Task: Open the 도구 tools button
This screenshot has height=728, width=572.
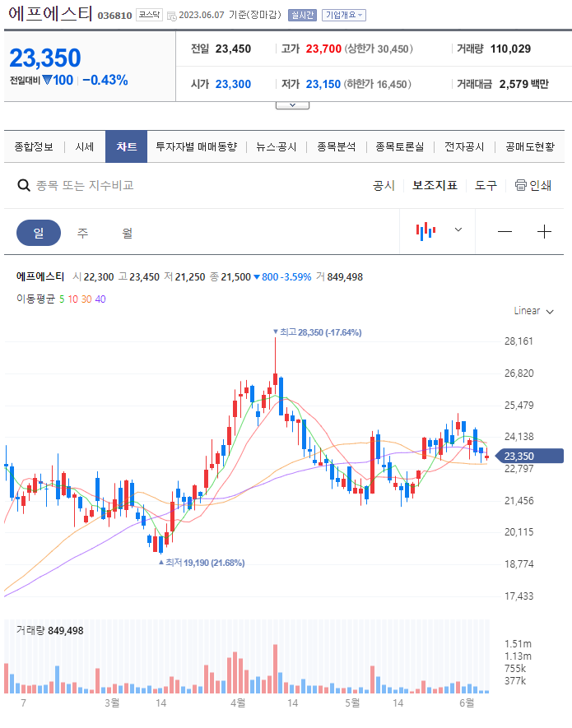Action: (486, 186)
